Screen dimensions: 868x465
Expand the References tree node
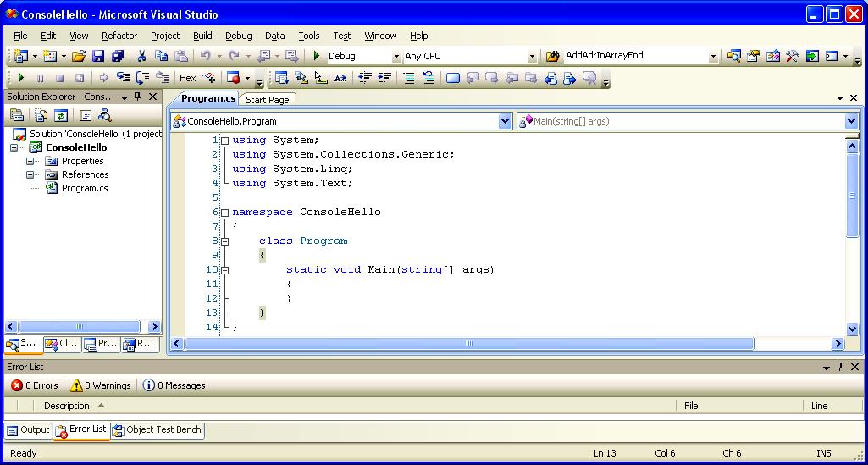30,175
